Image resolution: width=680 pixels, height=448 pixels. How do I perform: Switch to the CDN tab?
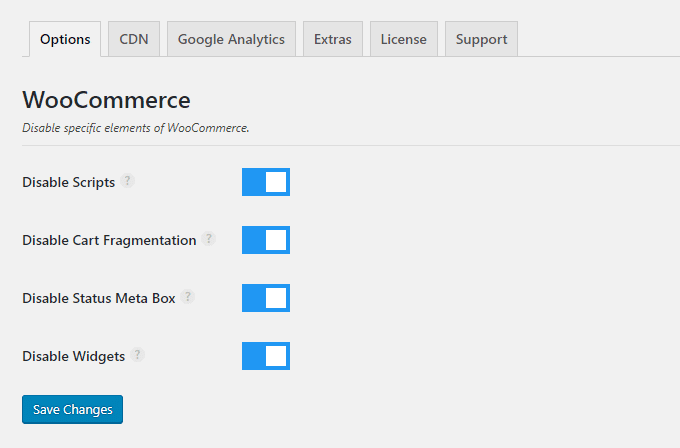[x=134, y=39]
